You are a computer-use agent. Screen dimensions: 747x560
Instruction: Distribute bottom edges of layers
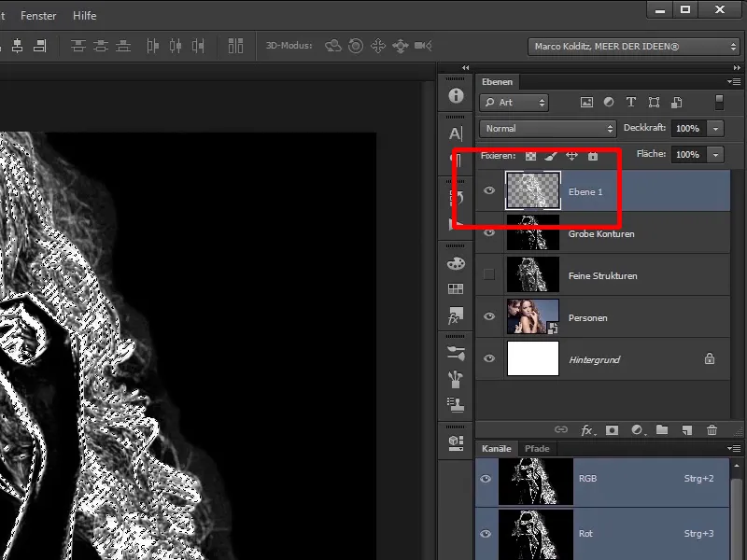[x=123, y=46]
